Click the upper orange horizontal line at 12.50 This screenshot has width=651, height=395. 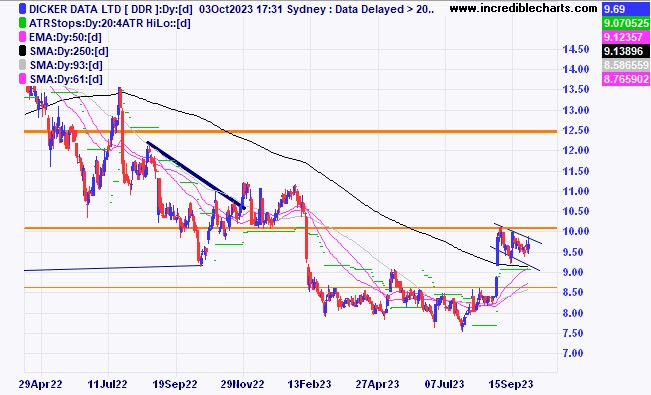pyautogui.click(x=291, y=131)
